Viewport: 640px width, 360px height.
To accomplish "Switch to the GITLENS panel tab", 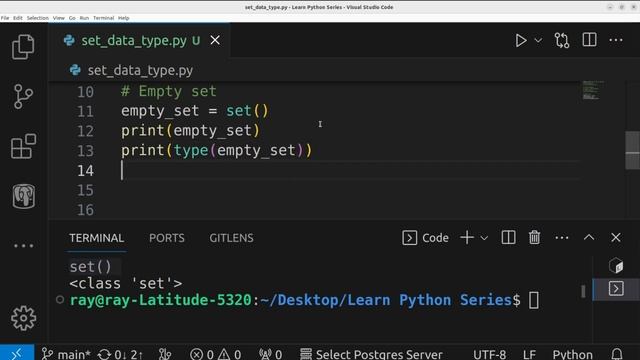I will (231, 238).
